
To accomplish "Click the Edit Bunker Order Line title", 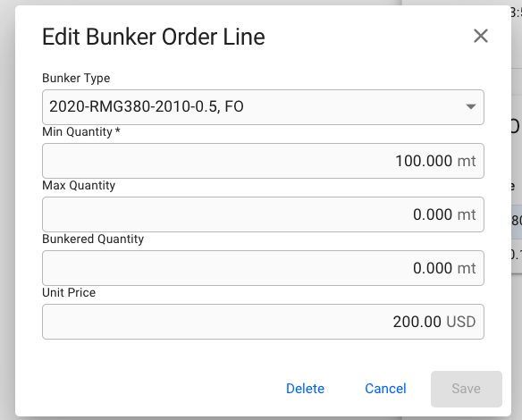I will tap(154, 37).
